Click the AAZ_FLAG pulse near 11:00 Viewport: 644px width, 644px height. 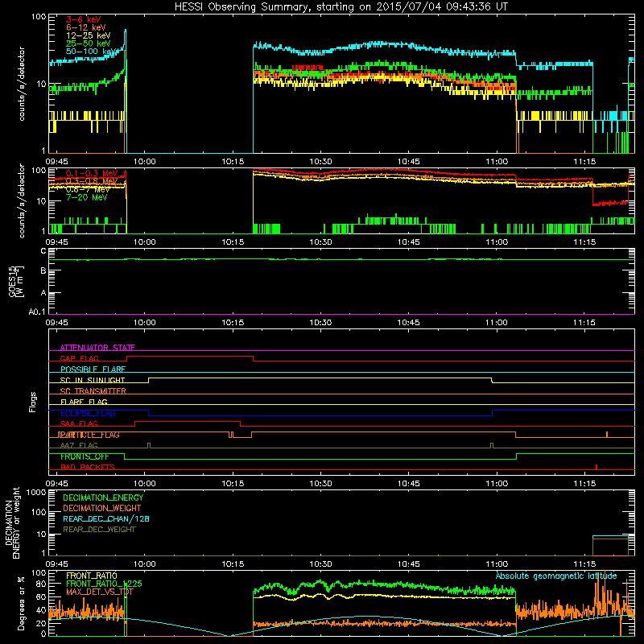pos(492,445)
